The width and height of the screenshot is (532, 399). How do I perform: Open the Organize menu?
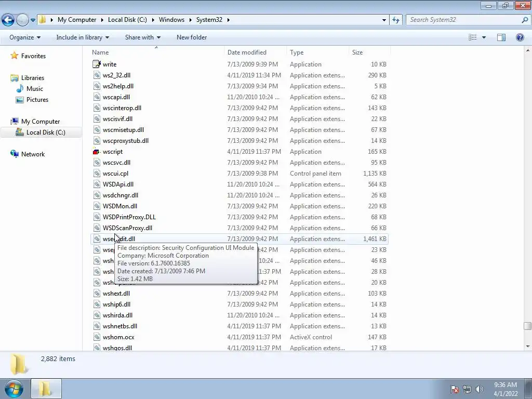point(25,37)
